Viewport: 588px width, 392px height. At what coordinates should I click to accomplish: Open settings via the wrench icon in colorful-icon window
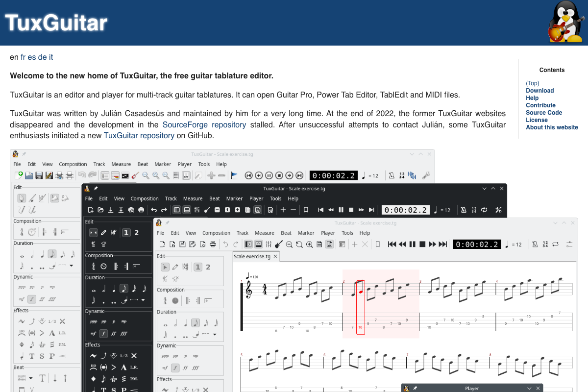[x=426, y=175]
